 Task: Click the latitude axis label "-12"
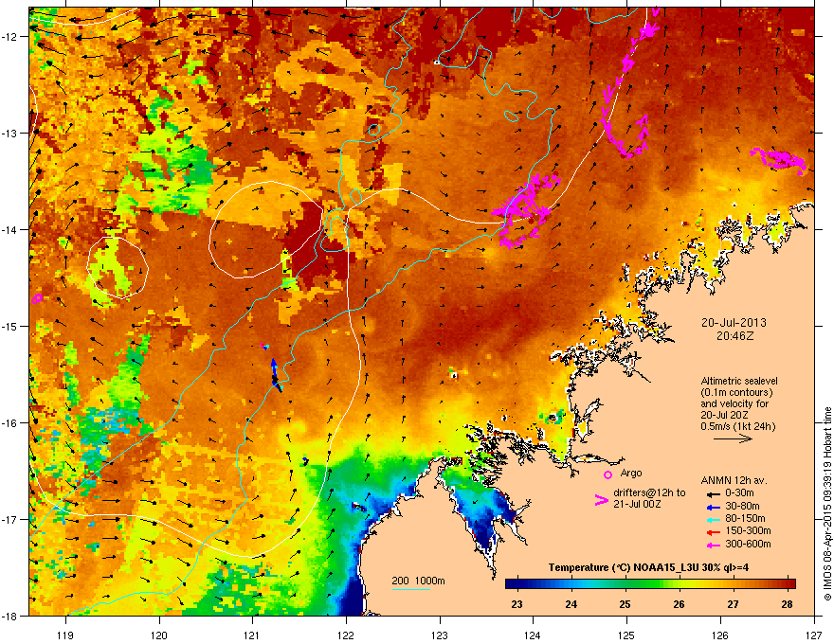coord(9,37)
